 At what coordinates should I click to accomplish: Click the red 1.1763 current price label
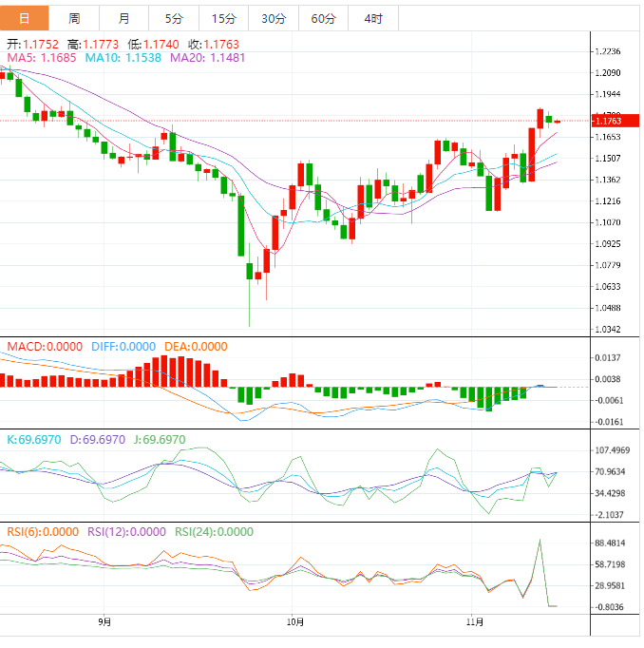point(616,121)
